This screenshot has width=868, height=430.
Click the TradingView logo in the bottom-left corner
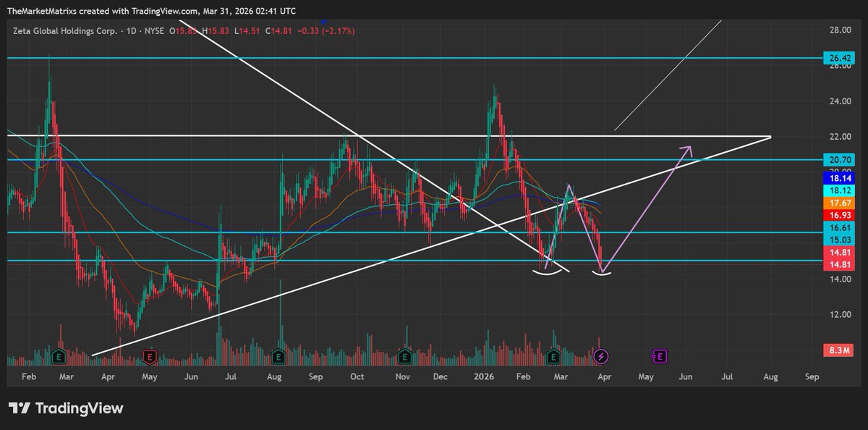coord(65,408)
